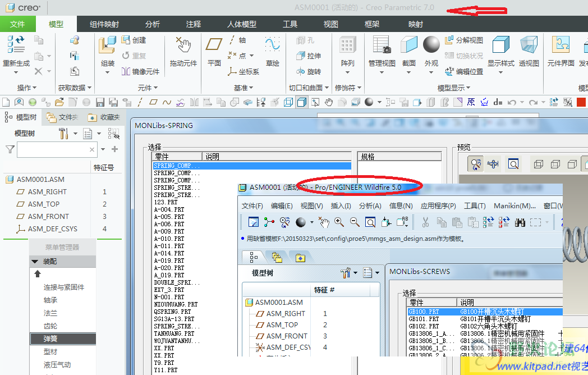Click the funnel filter icon in model tree
The image size is (588, 375).
[x=10, y=149]
